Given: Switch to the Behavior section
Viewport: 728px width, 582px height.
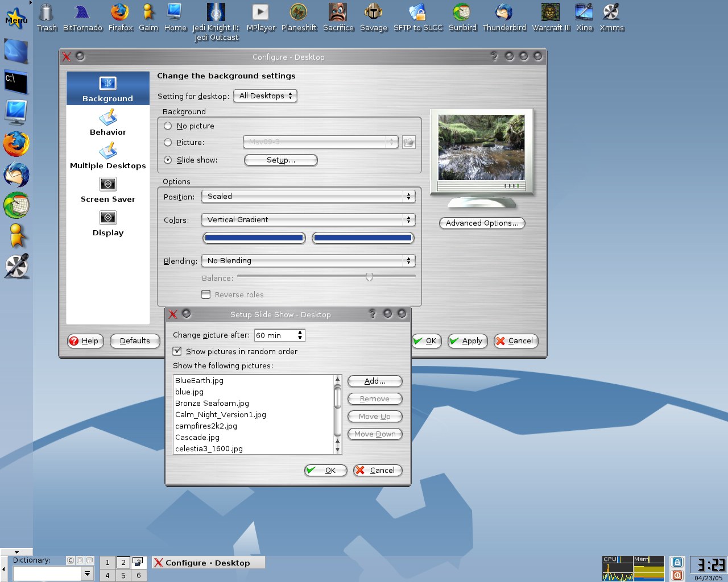Looking at the screenshot, I should point(108,122).
